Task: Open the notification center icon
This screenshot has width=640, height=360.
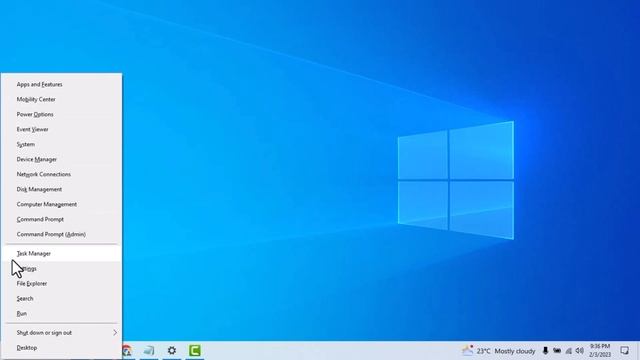Action: tap(624, 351)
